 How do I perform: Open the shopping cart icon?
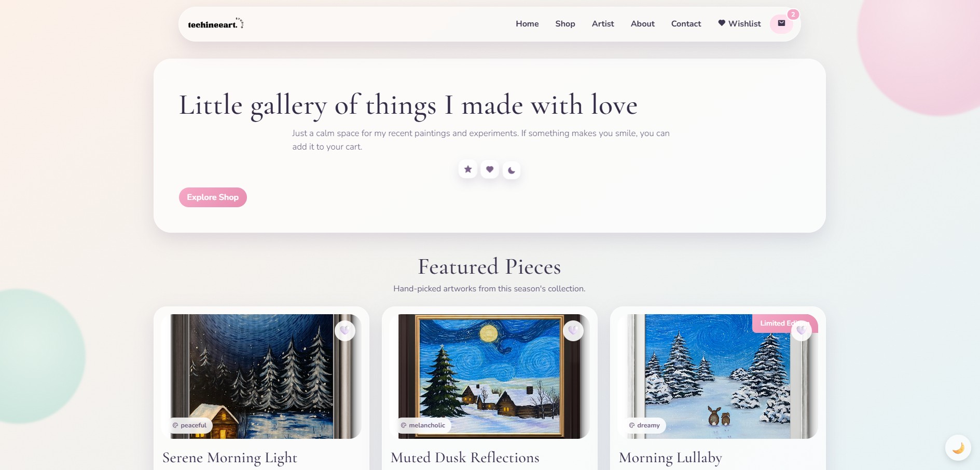coord(781,23)
